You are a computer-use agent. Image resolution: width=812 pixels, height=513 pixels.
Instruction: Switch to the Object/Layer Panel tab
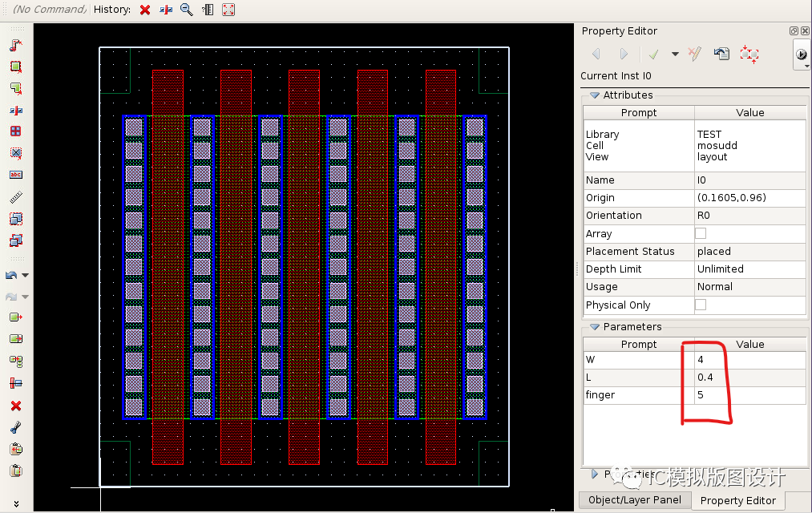[634, 500]
